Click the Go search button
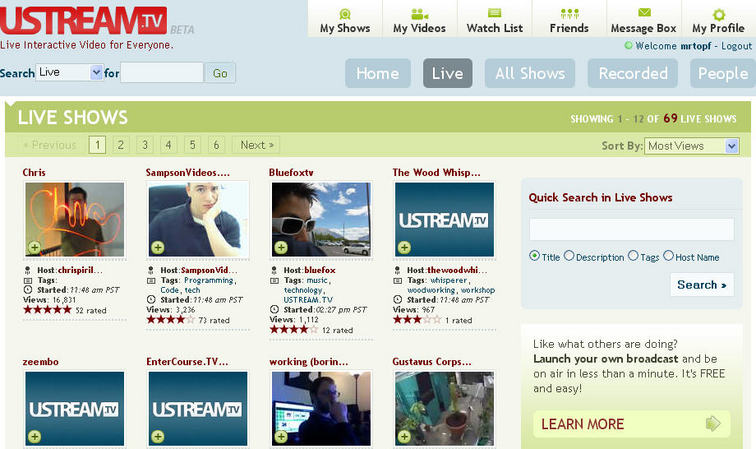This screenshot has width=756, height=449. (220, 73)
